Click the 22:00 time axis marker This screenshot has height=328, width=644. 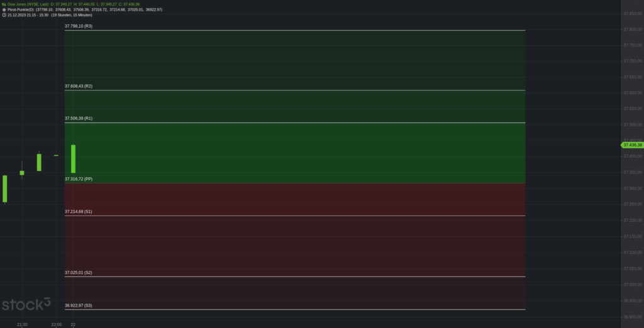point(56,324)
